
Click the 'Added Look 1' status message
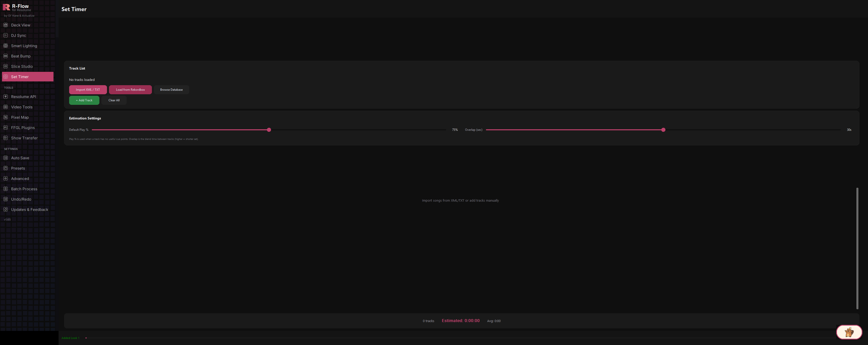[x=70, y=338]
